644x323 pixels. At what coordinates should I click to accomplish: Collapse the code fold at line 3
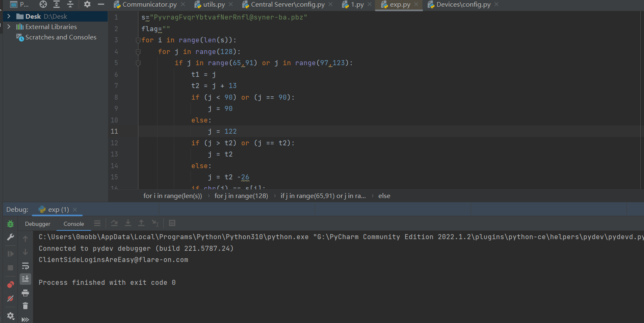pyautogui.click(x=138, y=40)
